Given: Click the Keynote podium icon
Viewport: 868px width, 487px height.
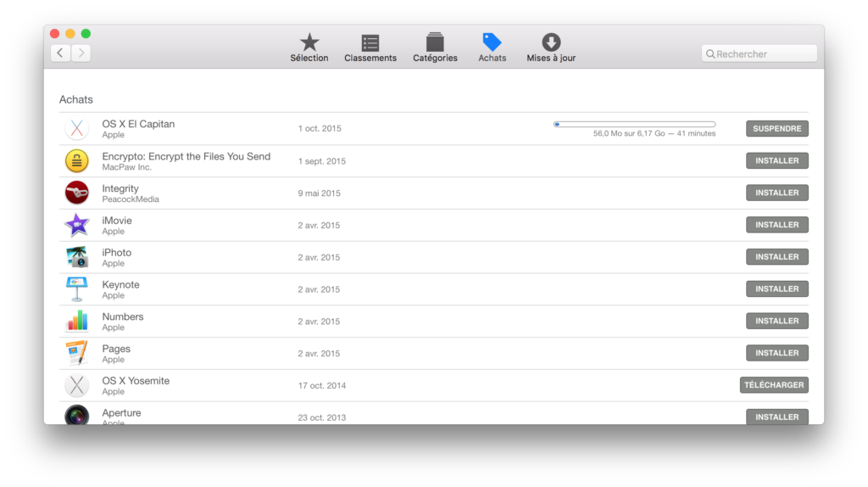Looking at the screenshot, I should pos(77,289).
